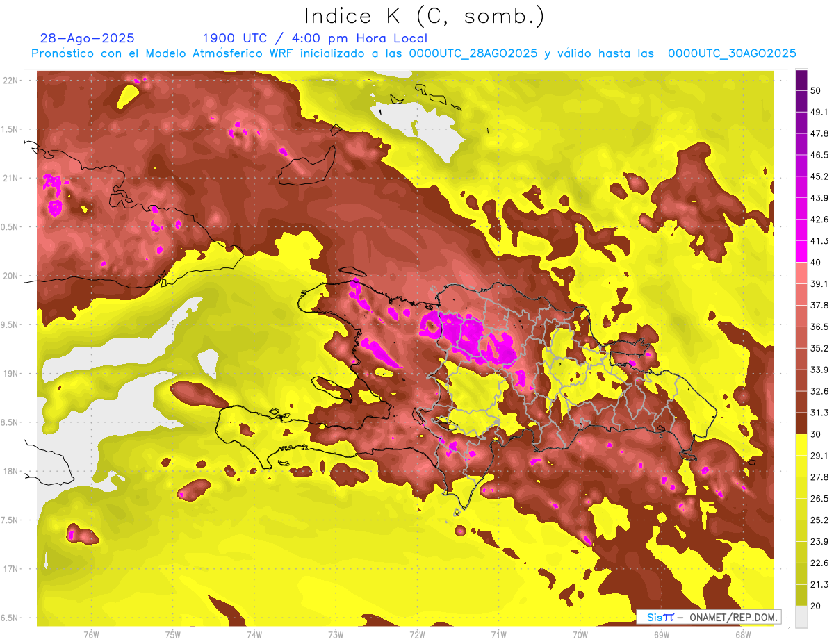The width and height of the screenshot is (834, 644).
Task: Click the colorbar value "23.9"
Action: coord(819,541)
